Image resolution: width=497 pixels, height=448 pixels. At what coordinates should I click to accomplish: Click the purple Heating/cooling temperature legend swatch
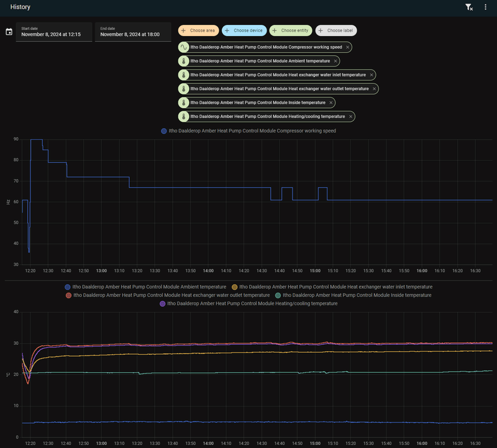pos(163,304)
